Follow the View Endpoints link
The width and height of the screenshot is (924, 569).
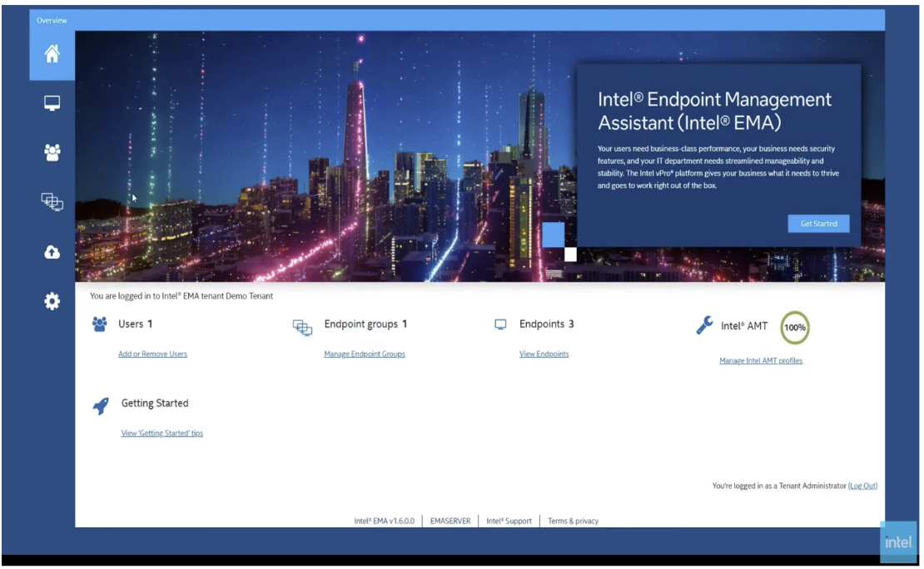pyautogui.click(x=544, y=354)
